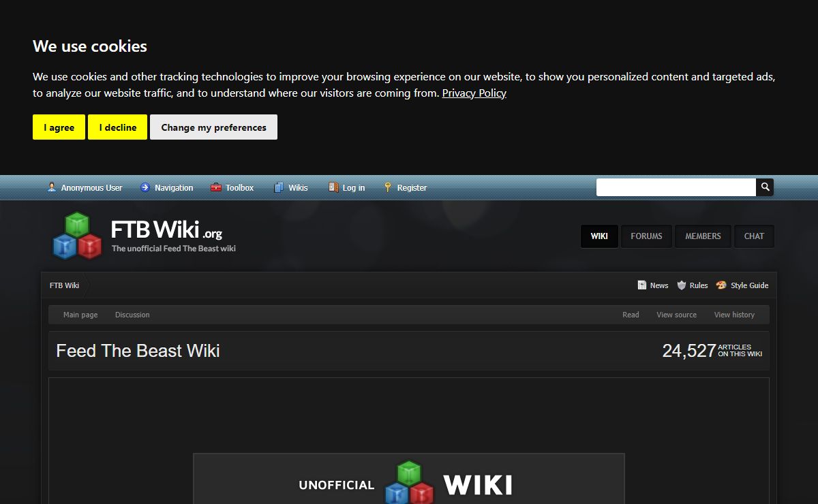Viewport: 818px width, 504px height.
Task: Click the Log in link text
Action: 354,188
